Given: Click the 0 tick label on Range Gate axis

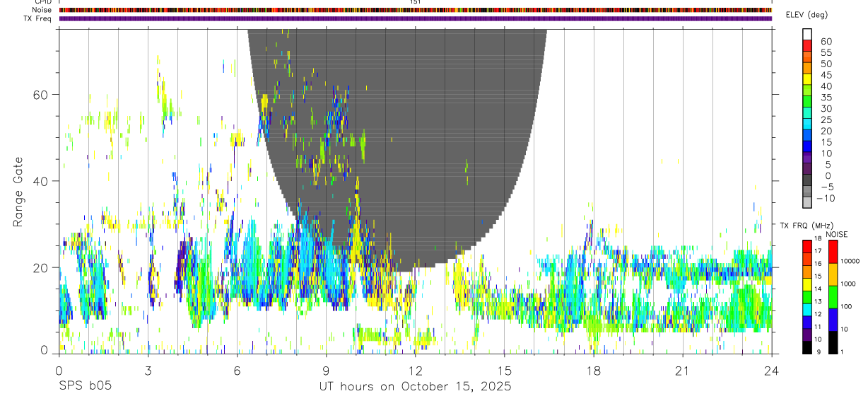Looking at the screenshot, I should [x=45, y=350].
